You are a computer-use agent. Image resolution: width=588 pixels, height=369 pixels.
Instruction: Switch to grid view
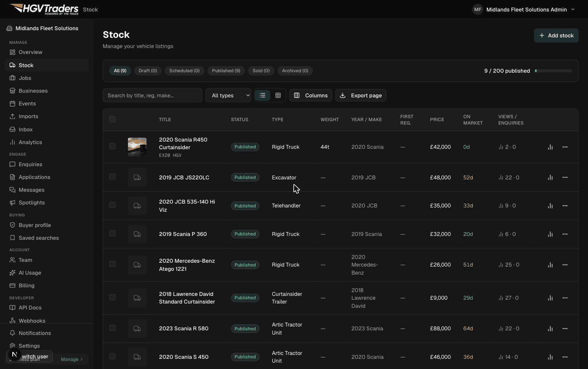[x=278, y=95]
